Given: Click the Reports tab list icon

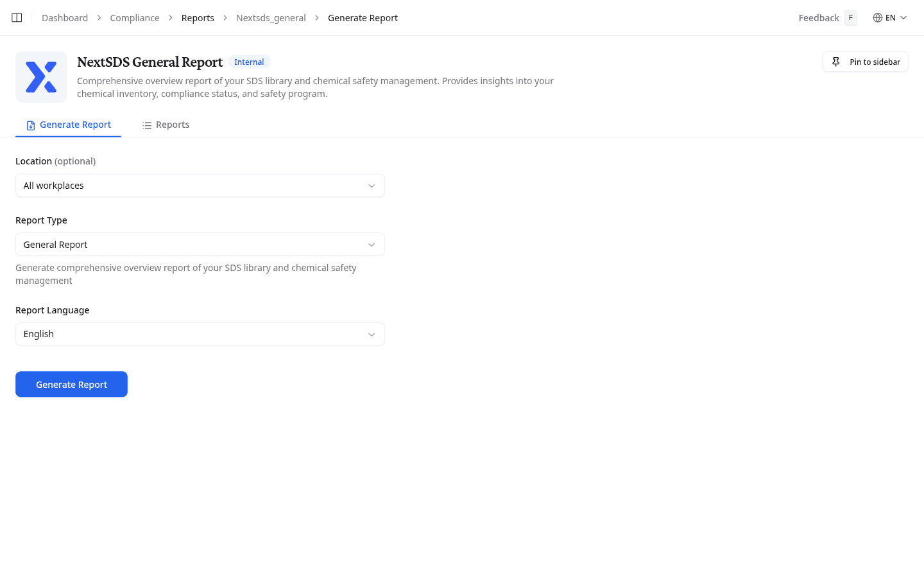Looking at the screenshot, I should (x=147, y=125).
